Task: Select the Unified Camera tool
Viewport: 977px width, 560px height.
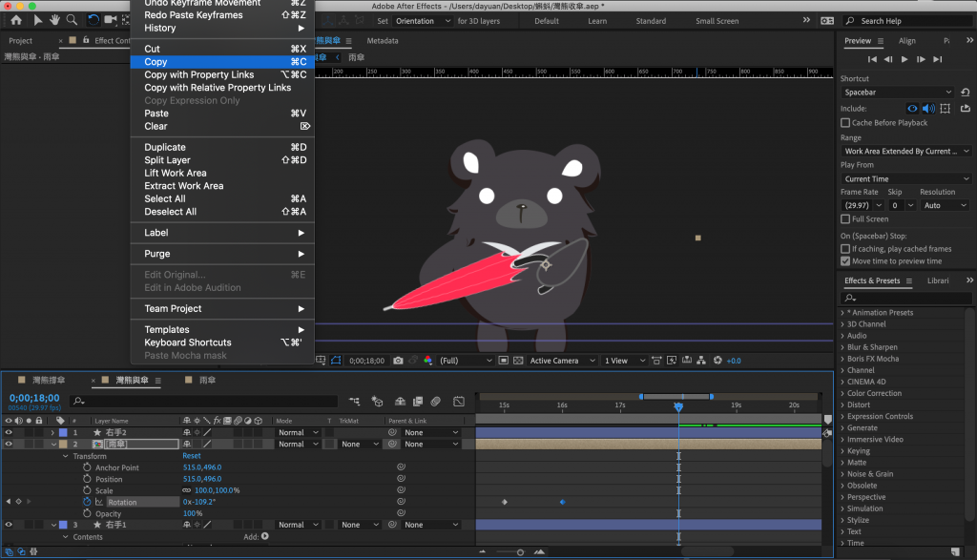Action: (111, 20)
